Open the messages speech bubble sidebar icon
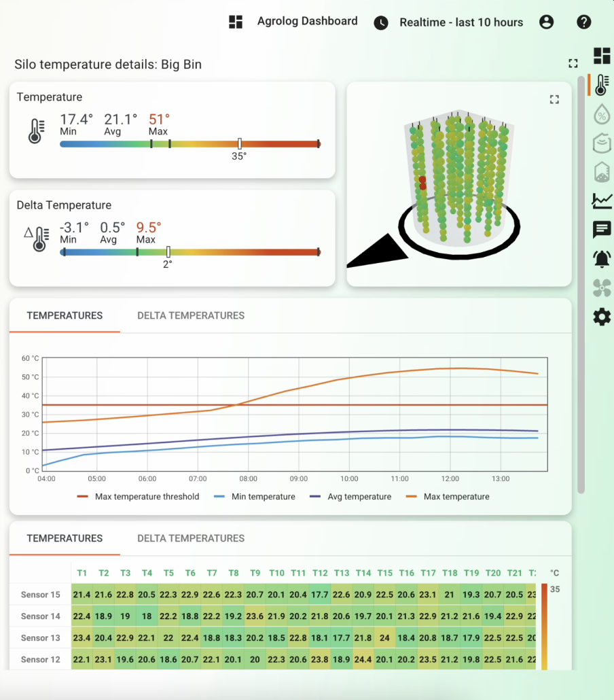 tap(602, 230)
